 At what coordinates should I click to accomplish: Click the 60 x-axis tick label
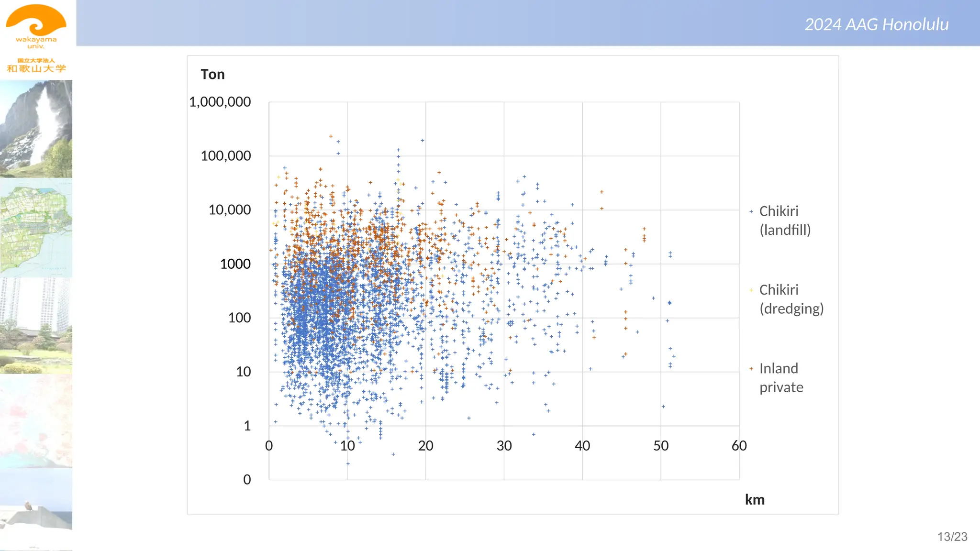coord(739,446)
